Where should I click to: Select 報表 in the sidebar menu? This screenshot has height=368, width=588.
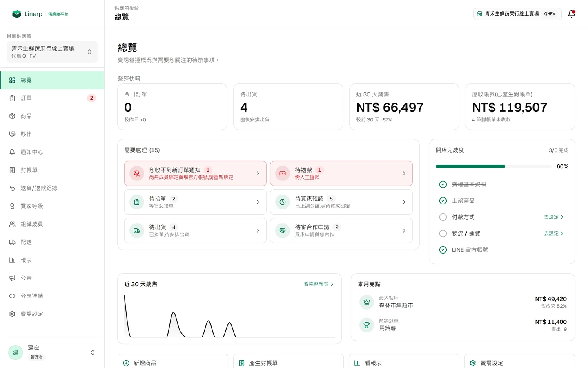click(52, 260)
